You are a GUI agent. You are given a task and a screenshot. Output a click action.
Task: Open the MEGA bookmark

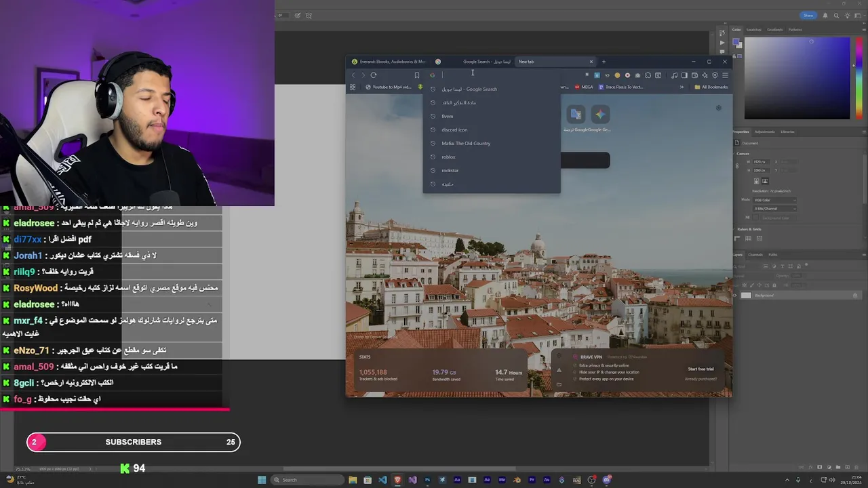click(584, 87)
